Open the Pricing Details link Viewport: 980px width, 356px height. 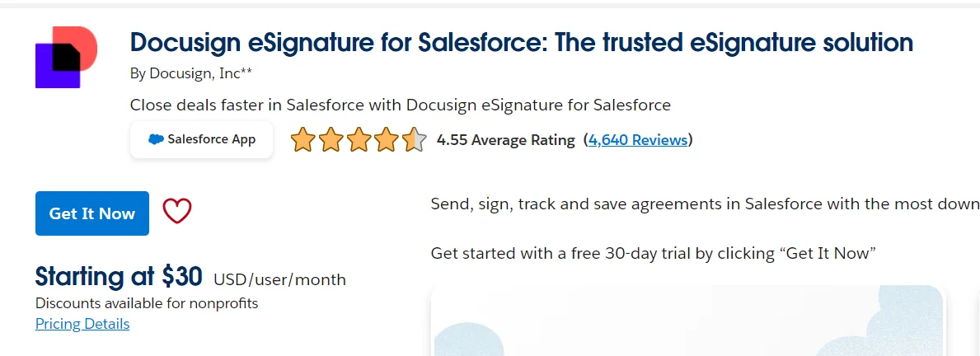point(82,324)
